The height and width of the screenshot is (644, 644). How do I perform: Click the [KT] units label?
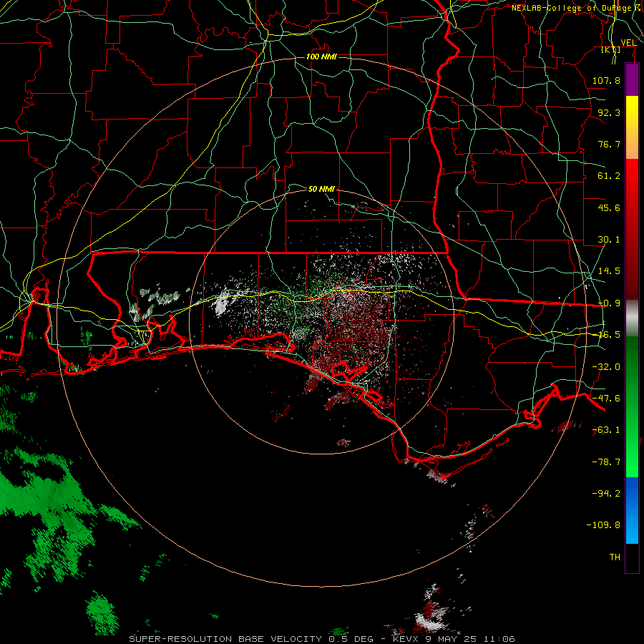[x=611, y=49]
